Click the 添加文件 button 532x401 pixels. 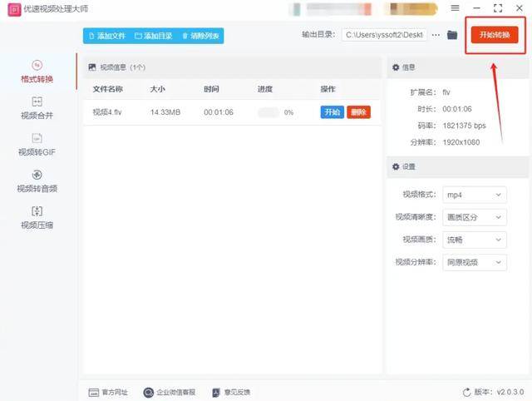pyautogui.click(x=107, y=36)
